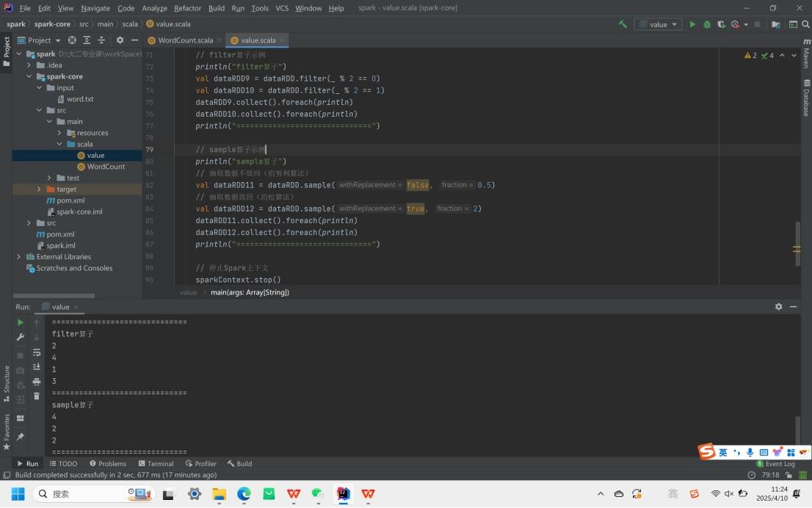This screenshot has height=508, width=812.
Task: Expand the test folder
Action: coord(49,178)
